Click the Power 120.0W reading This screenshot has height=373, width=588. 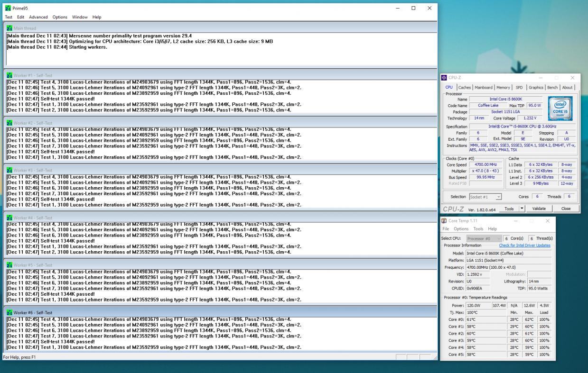point(478,306)
